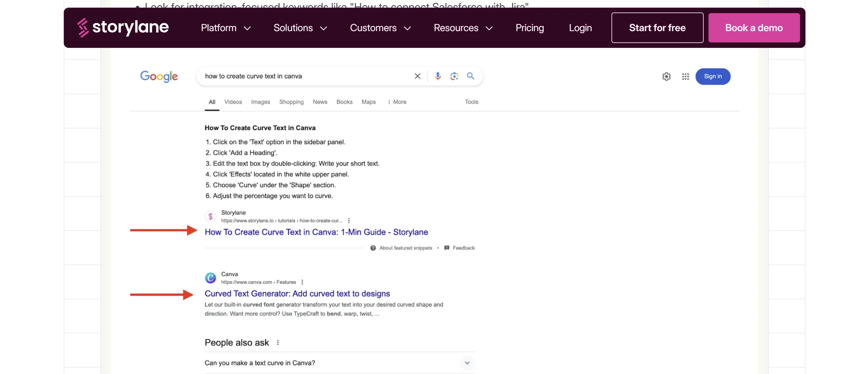
Task: Click the microphone voice search icon
Action: click(x=437, y=76)
